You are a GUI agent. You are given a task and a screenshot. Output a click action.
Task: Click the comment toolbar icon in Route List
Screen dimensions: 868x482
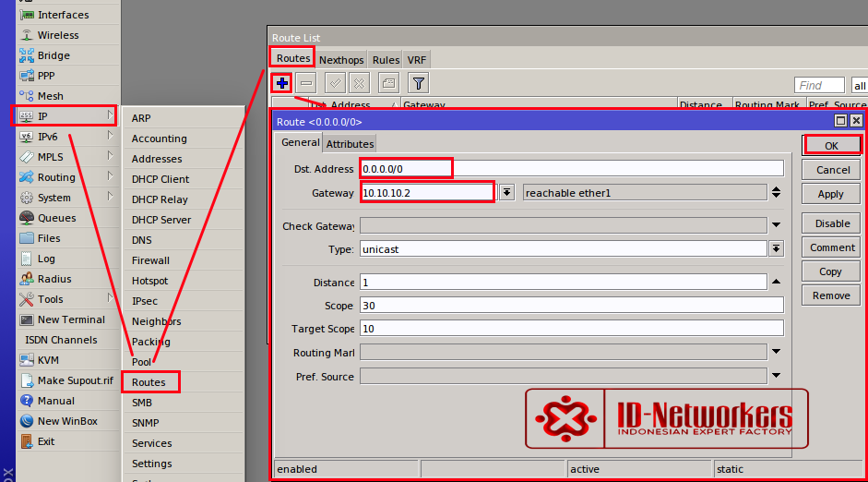pos(388,83)
